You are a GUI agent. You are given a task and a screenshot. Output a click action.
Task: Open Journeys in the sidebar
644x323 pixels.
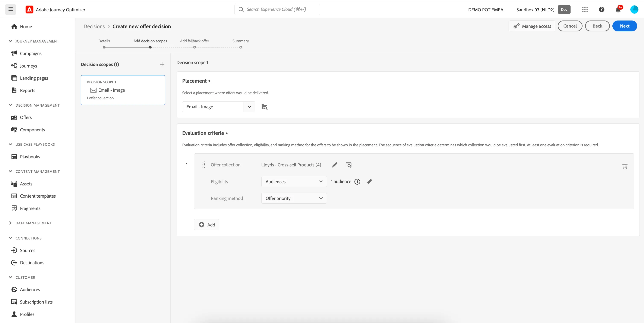coord(28,66)
